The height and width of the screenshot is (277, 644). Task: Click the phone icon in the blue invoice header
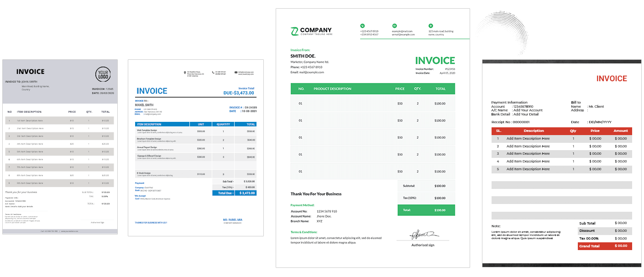(213, 72)
